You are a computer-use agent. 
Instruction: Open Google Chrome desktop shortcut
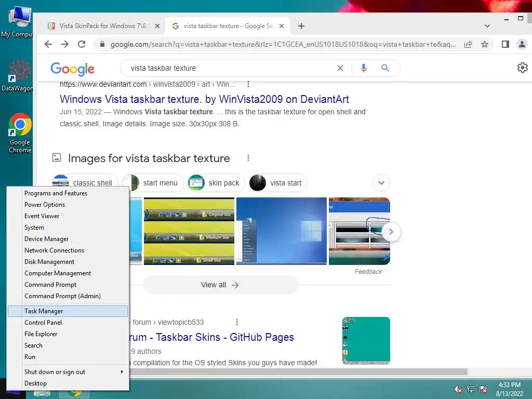(20, 133)
